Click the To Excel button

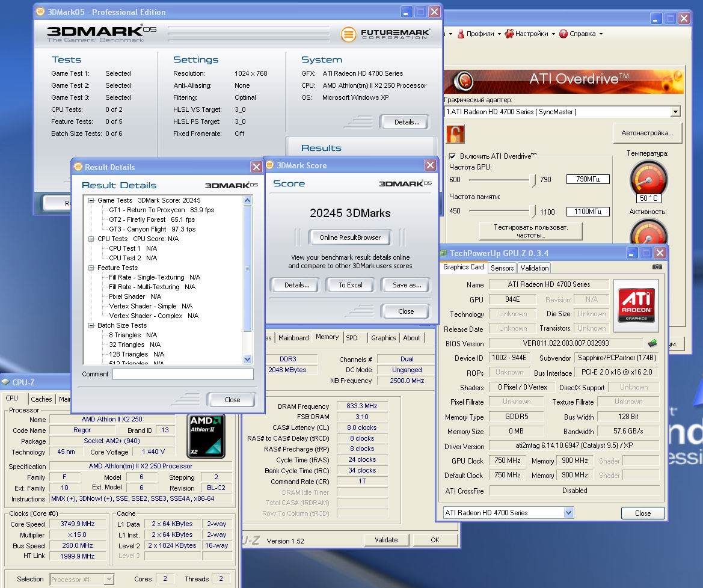coord(350,285)
